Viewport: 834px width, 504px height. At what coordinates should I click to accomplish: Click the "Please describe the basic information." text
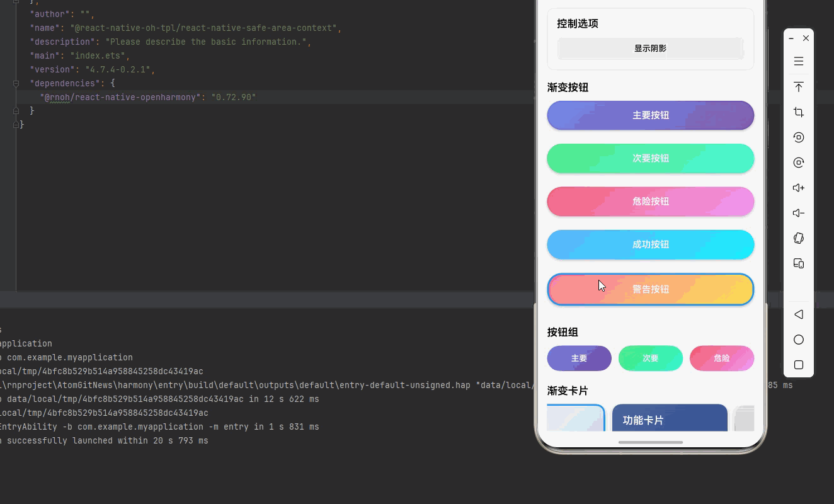[x=207, y=42]
